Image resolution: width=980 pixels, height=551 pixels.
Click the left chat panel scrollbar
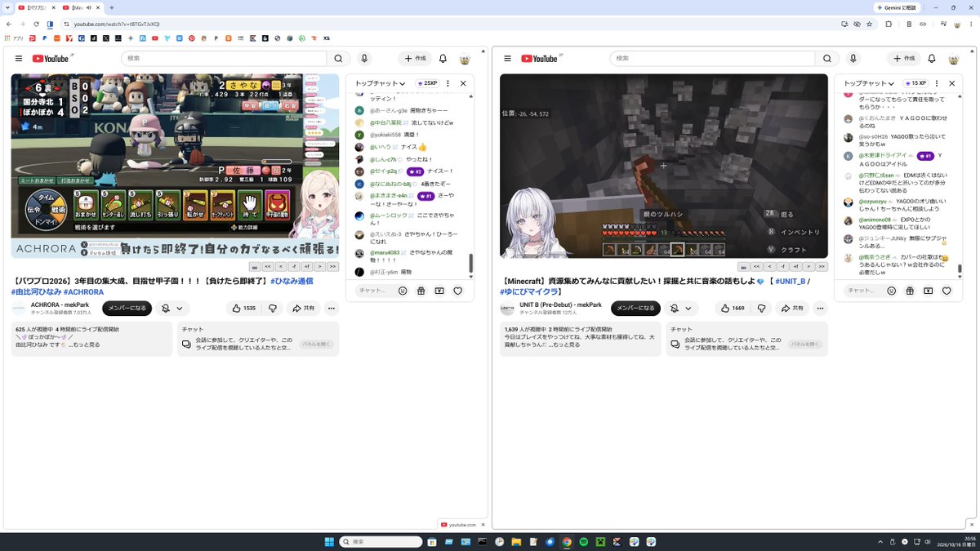(470, 264)
